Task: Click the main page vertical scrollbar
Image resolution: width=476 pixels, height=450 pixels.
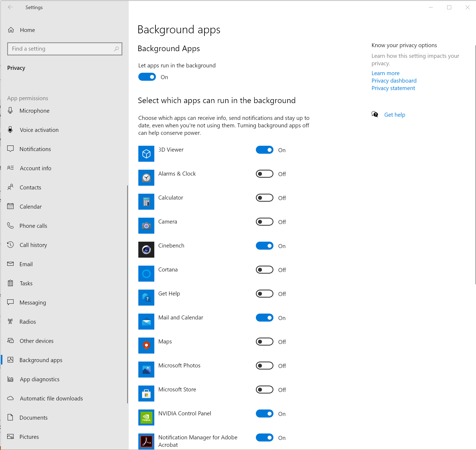Action: (x=475, y=165)
